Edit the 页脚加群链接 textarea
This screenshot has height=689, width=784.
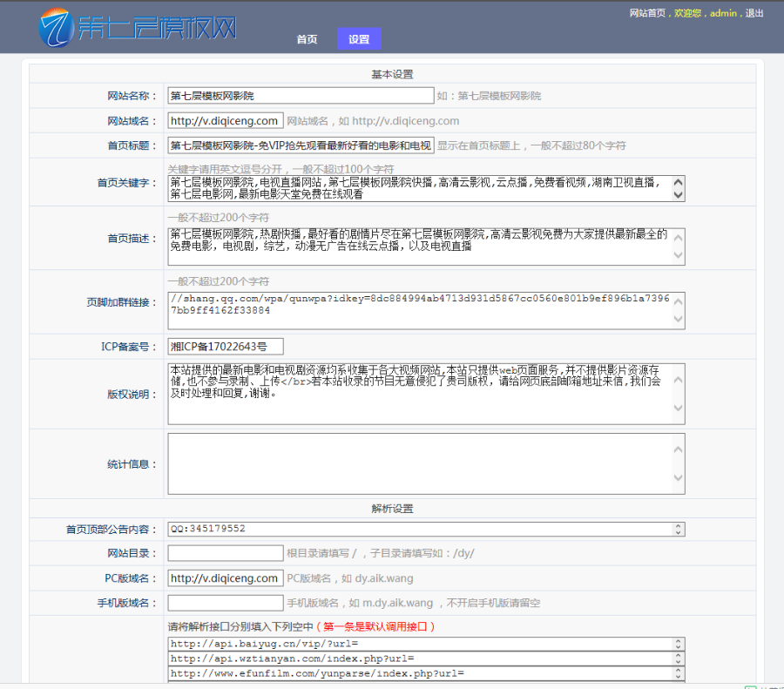point(426,310)
